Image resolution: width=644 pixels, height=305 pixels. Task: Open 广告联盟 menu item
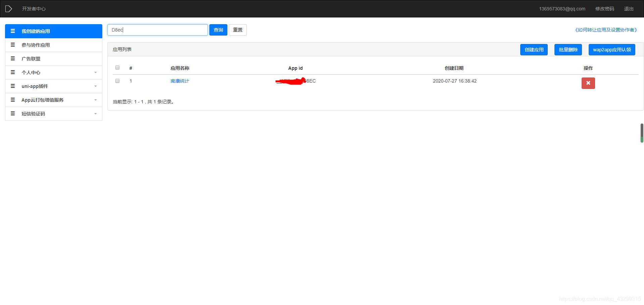pyautogui.click(x=54, y=59)
